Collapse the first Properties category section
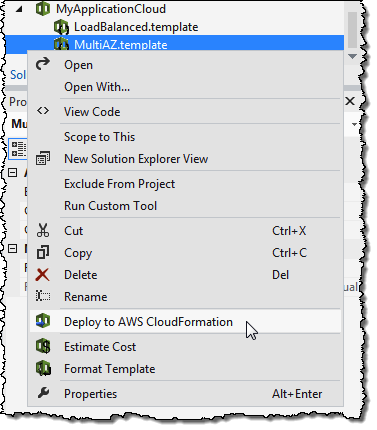The image size is (377, 430). click(12, 172)
